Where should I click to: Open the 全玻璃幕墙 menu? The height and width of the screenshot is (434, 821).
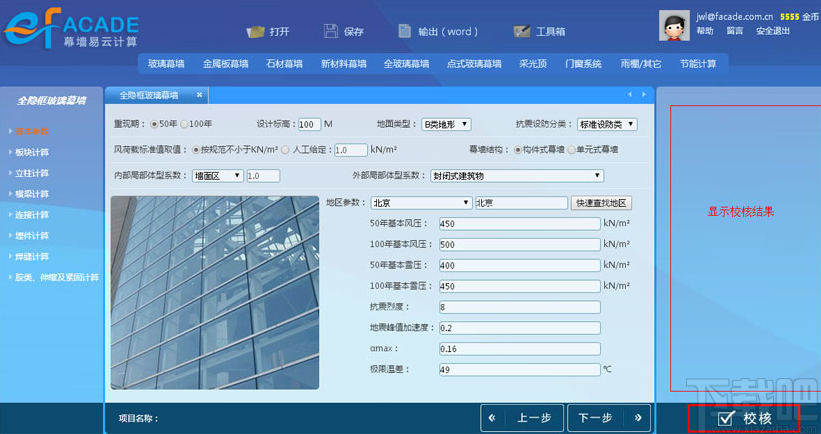[406, 64]
